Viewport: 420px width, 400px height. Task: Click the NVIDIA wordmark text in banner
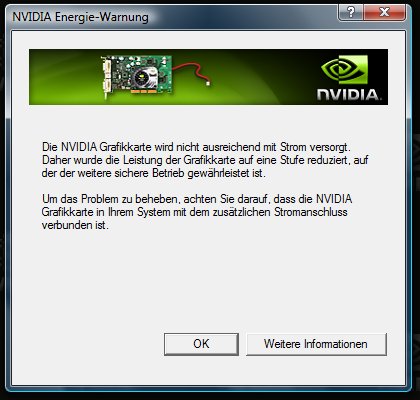348,95
